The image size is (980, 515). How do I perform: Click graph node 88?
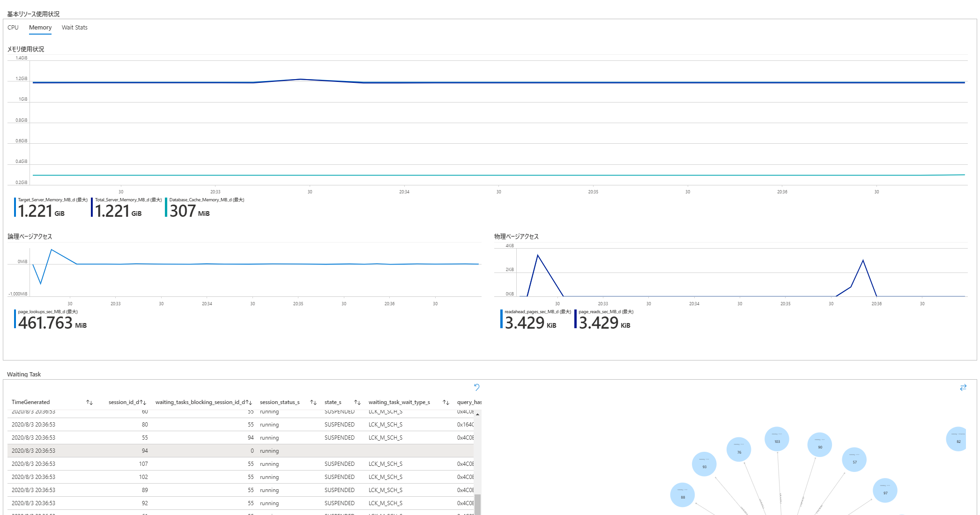[x=683, y=495]
